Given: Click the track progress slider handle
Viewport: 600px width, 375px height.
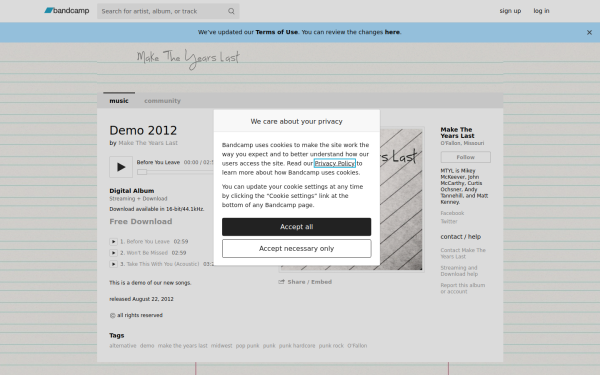Looking at the screenshot, I should [x=142, y=172].
